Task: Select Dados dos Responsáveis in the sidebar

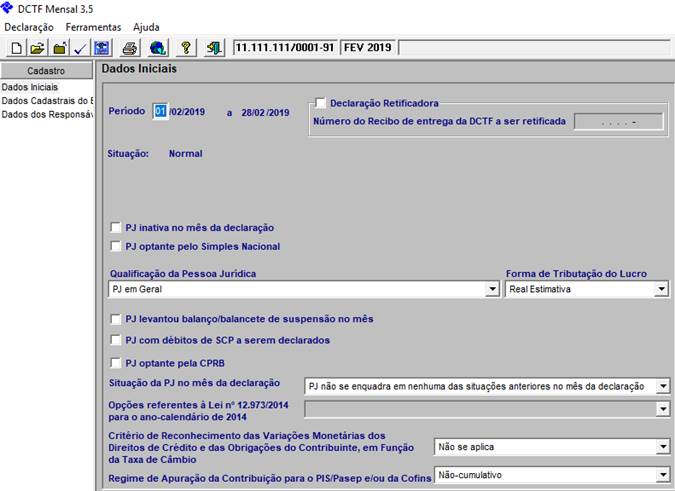Action: tap(46, 114)
